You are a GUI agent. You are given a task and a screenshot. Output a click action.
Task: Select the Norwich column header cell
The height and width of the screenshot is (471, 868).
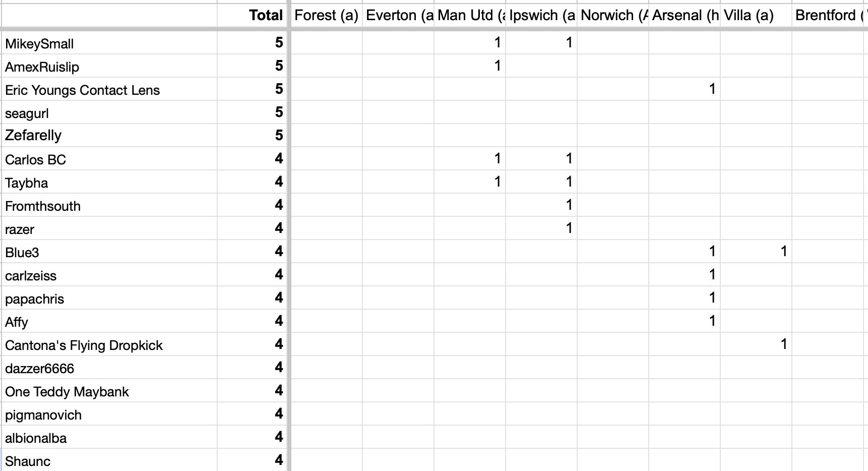pos(613,15)
